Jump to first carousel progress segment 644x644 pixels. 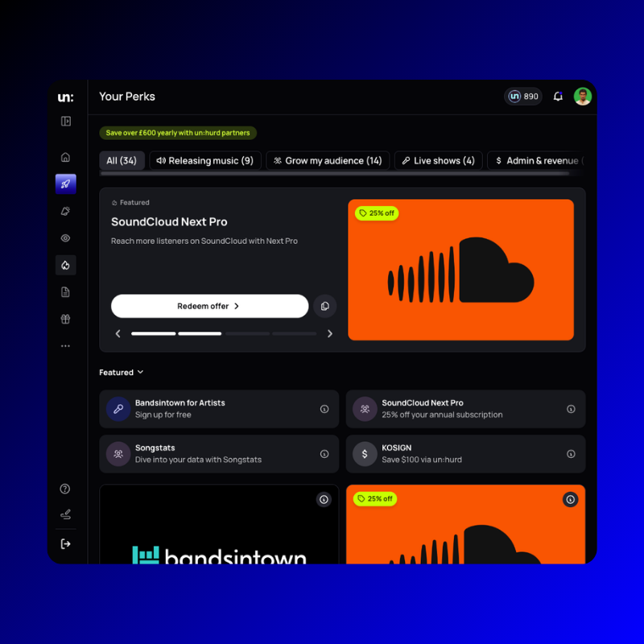(x=153, y=333)
